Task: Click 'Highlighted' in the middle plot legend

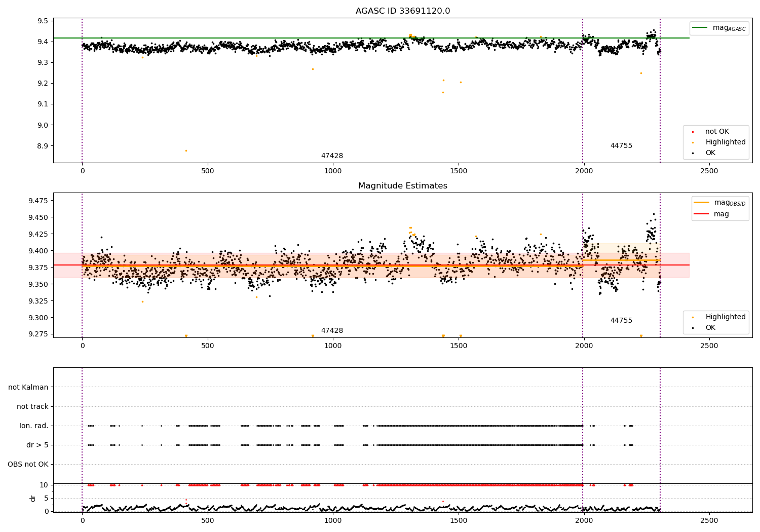Action: pos(726,317)
